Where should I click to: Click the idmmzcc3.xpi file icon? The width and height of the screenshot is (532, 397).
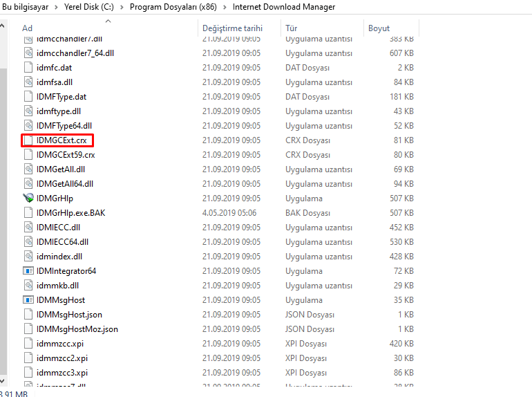[28, 373]
